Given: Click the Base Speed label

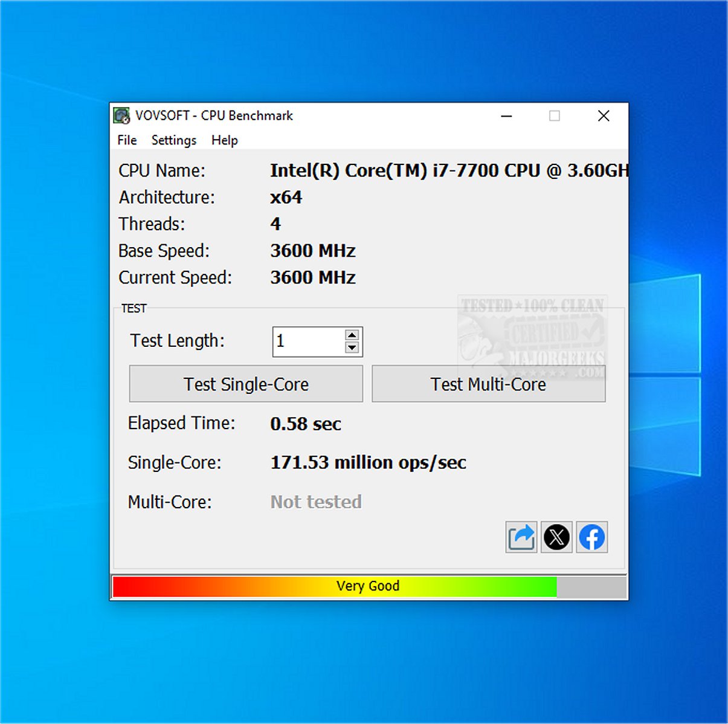Looking at the screenshot, I should pos(164,251).
